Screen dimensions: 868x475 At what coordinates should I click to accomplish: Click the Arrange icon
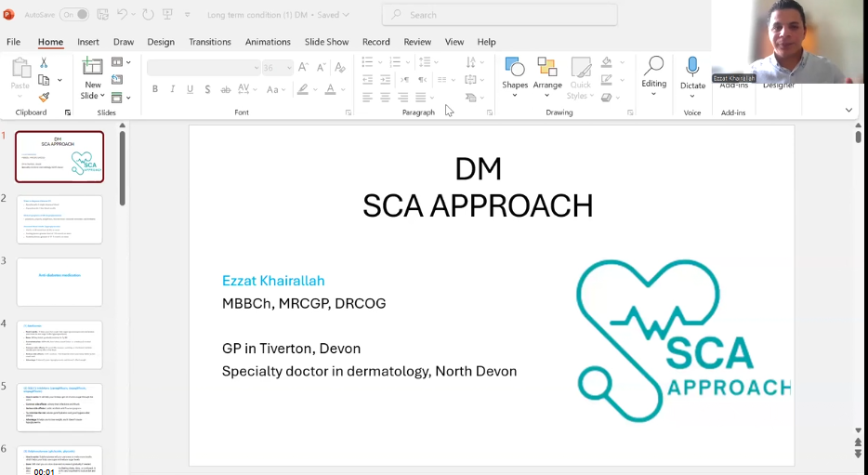click(x=547, y=75)
